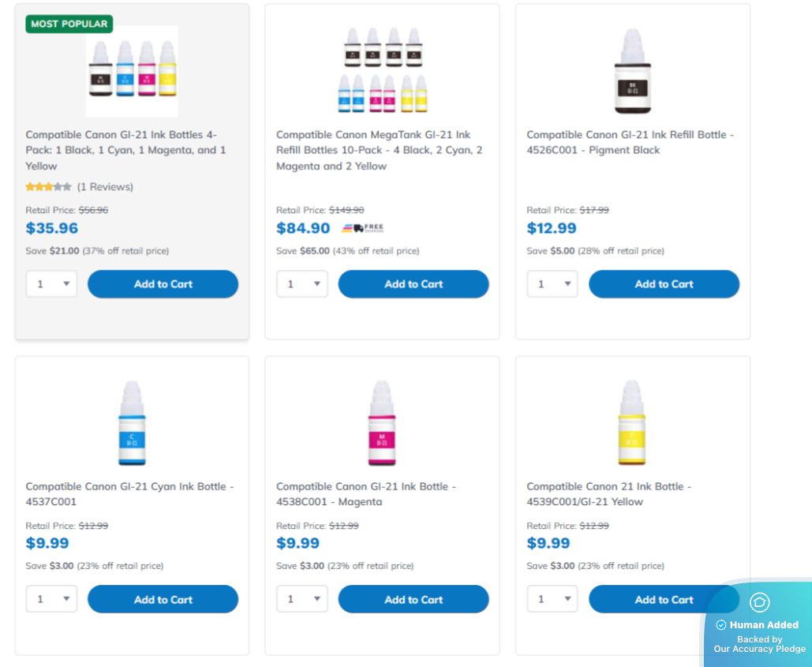Click the Most Popular green badge

[69, 24]
